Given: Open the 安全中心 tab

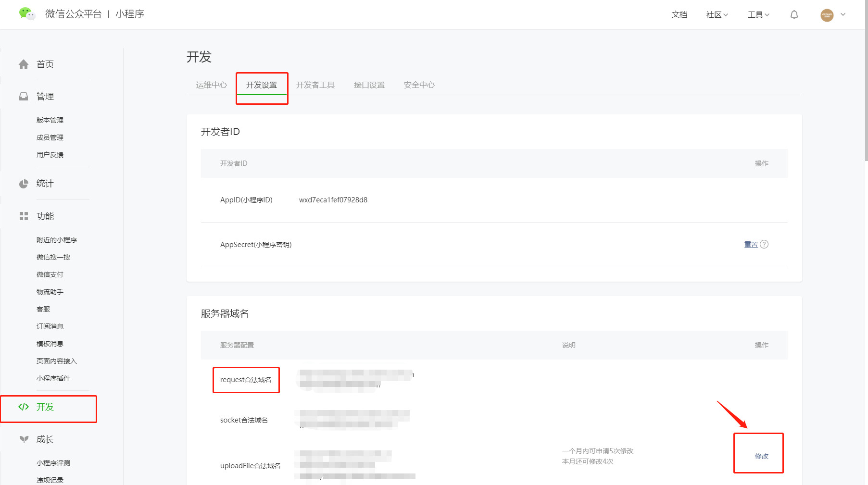Looking at the screenshot, I should [419, 85].
